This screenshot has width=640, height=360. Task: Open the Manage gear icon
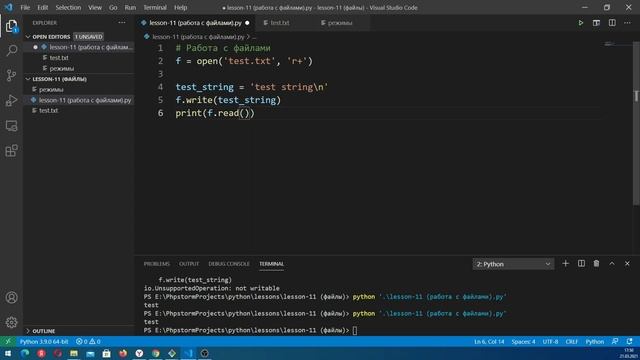pyautogui.click(x=11, y=322)
